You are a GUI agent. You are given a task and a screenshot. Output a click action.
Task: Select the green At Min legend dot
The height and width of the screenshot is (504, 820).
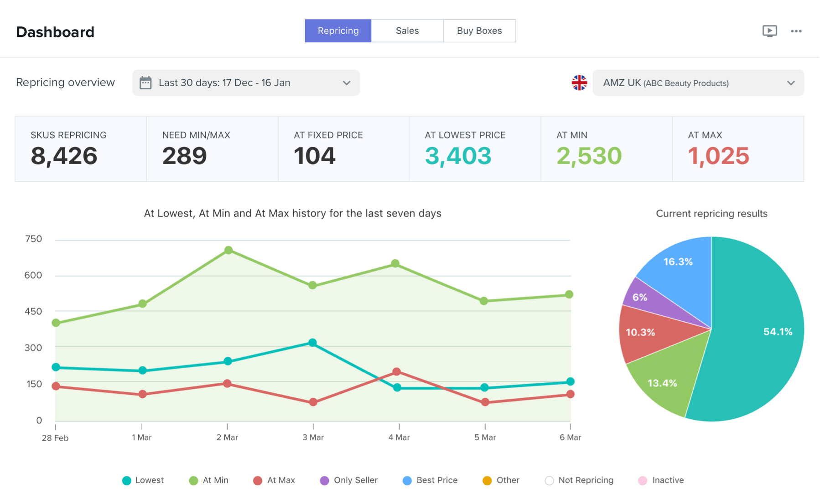click(193, 480)
